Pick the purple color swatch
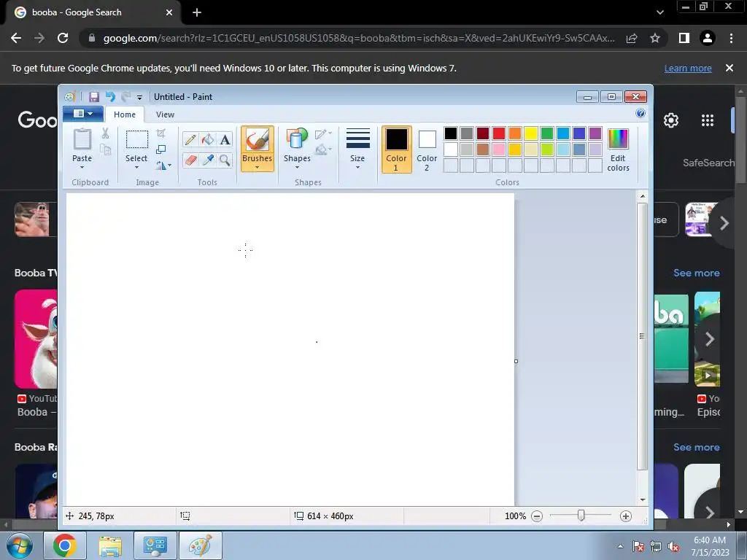The height and width of the screenshot is (560, 747). click(595, 133)
